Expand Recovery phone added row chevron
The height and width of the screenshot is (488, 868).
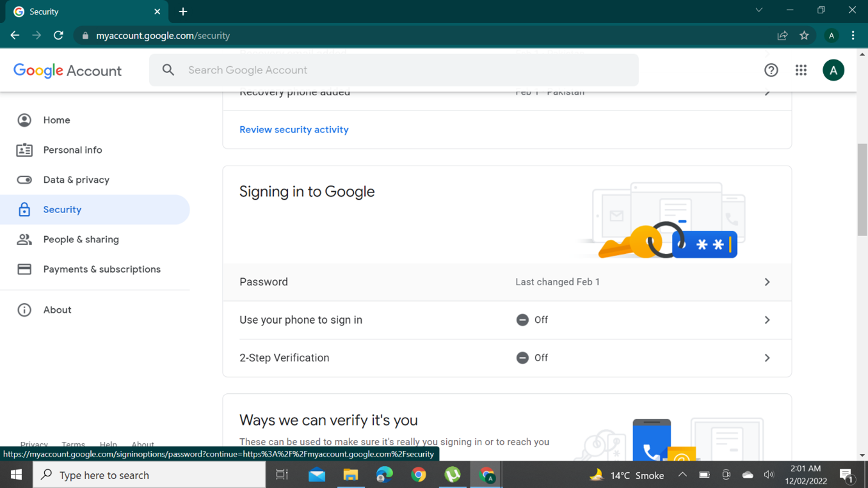pyautogui.click(x=767, y=93)
